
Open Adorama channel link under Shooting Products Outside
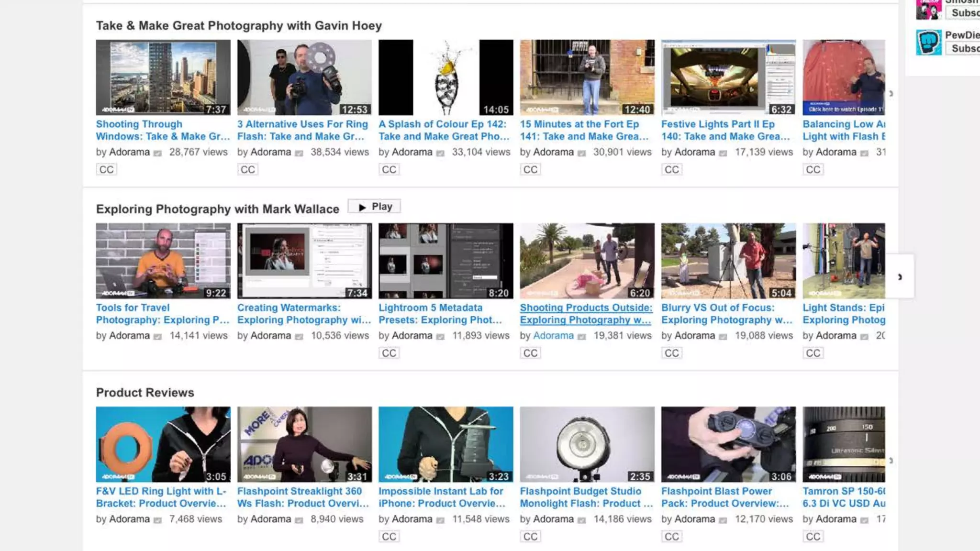click(553, 336)
